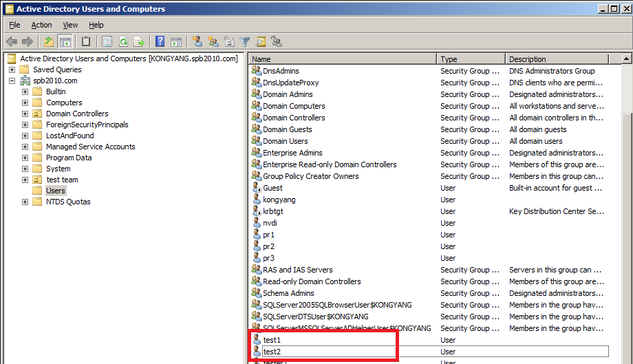
Task: Click the clipboard Paste toolbar icon
Action: [86, 41]
